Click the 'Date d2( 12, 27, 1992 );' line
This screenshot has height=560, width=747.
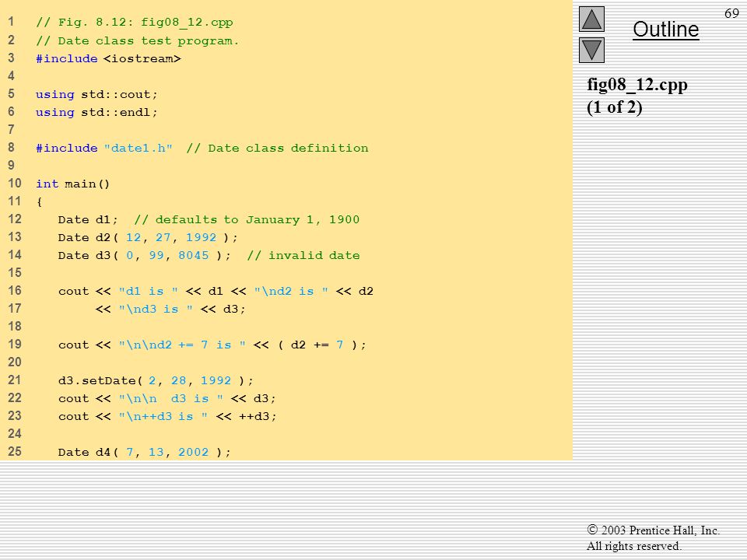tap(148, 238)
